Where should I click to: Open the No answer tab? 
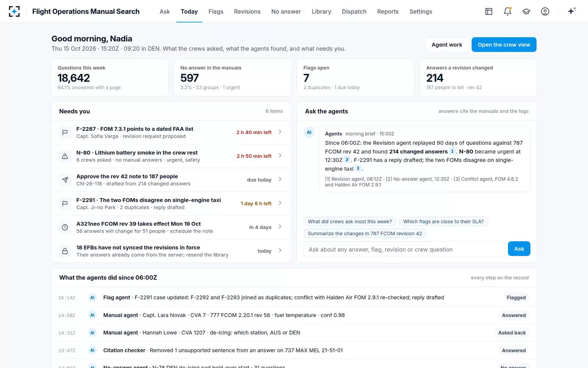pos(286,11)
